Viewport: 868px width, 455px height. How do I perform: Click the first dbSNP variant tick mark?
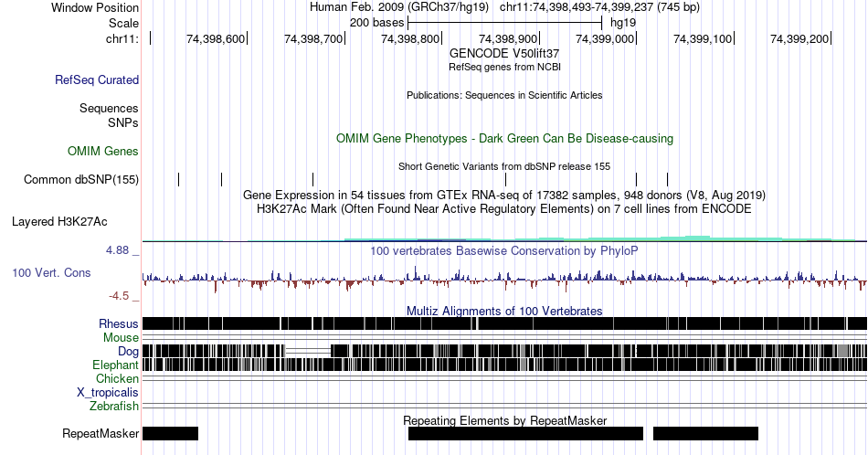[x=179, y=179]
